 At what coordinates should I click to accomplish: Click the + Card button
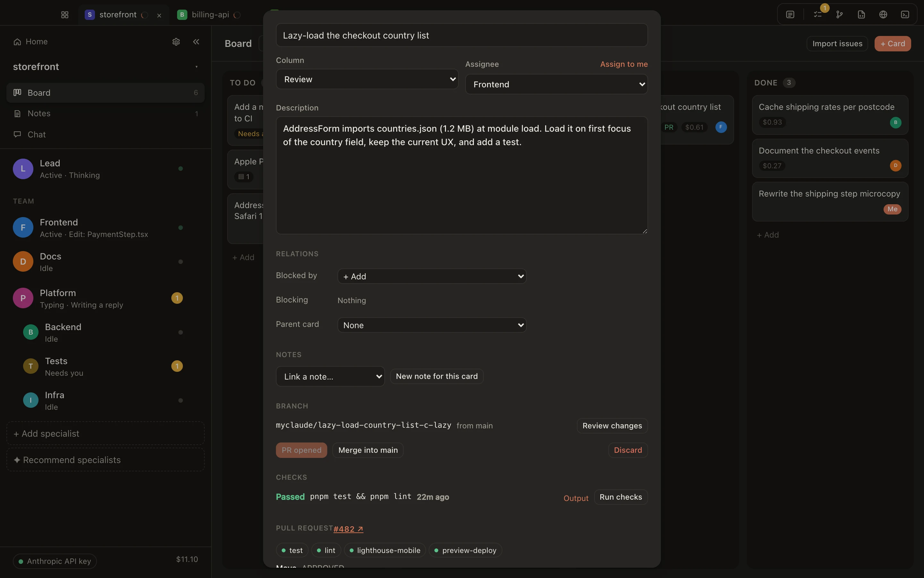click(x=893, y=44)
